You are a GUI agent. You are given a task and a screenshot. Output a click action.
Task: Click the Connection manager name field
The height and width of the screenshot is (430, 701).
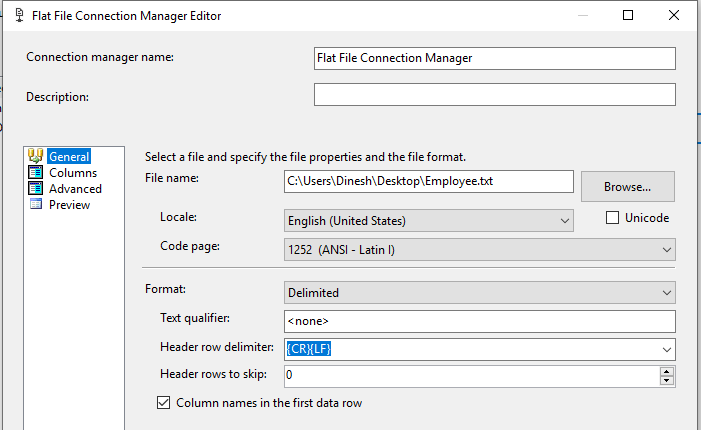(494, 58)
